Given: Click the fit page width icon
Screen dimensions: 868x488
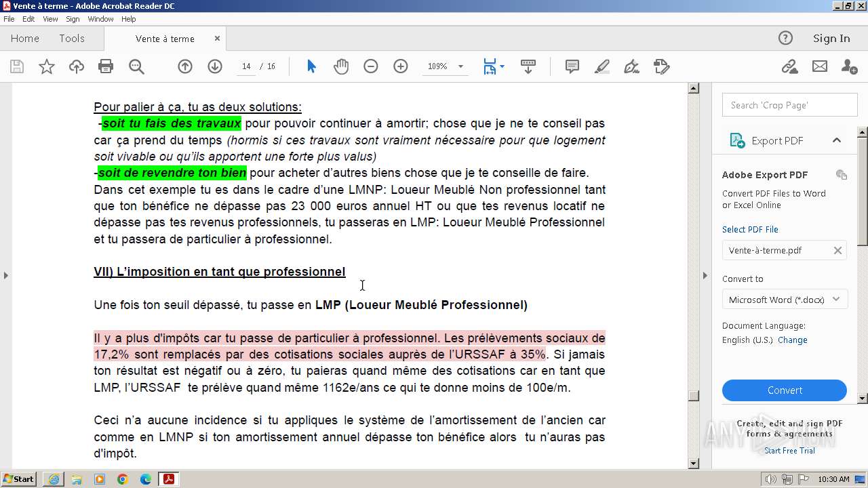Looking at the screenshot, I should [490, 66].
